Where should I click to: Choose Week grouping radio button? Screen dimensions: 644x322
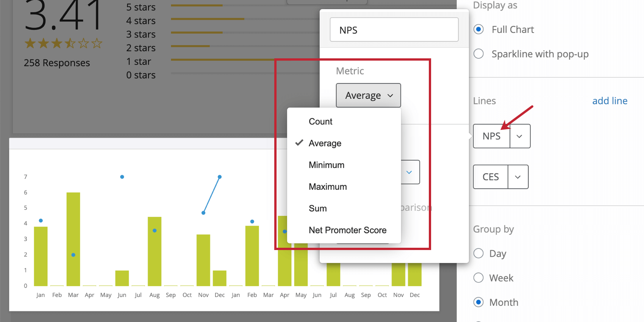tap(479, 278)
